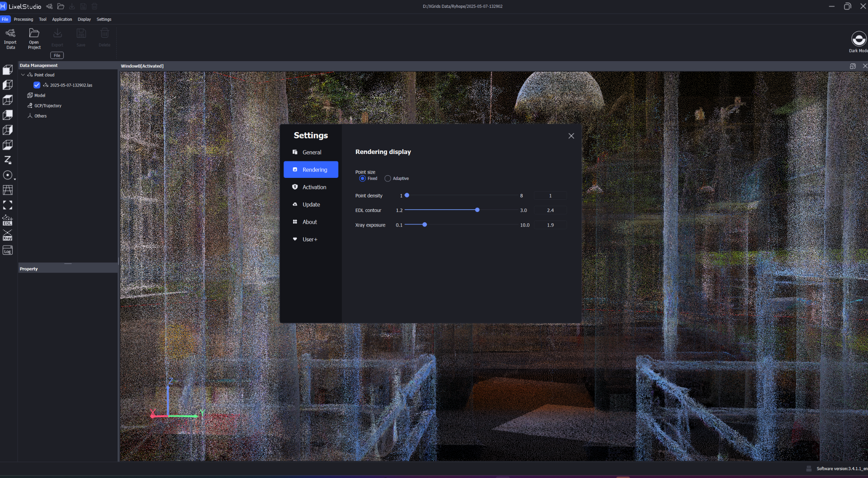Open the About settings section
Image resolution: width=868 pixels, height=478 pixels.
point(310,222)
